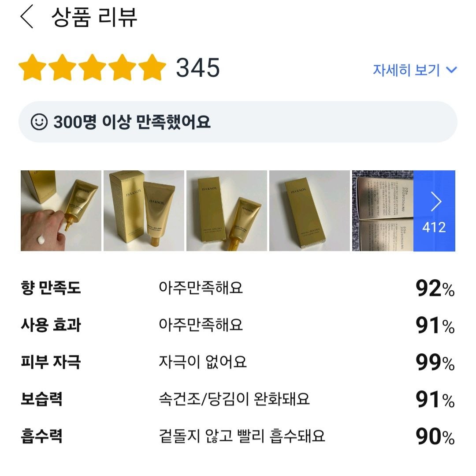476x476 pixels.
Task: Tap the 300명 이상 만족했어요 banner
Action: click(238, 122)
